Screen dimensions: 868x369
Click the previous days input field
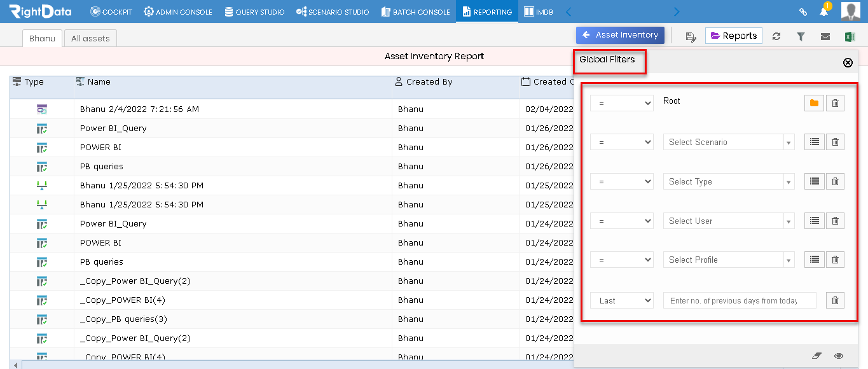[740, 300]
